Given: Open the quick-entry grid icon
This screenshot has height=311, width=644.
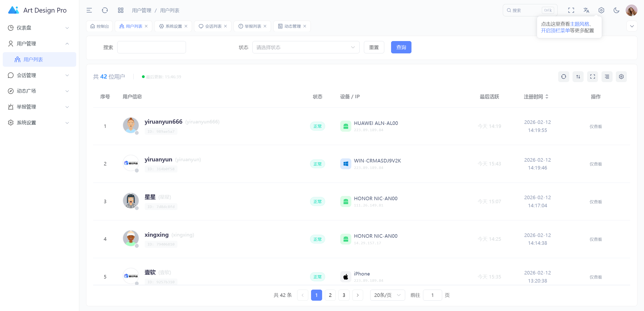Looking at the screenshot, I should pos(121,10).
